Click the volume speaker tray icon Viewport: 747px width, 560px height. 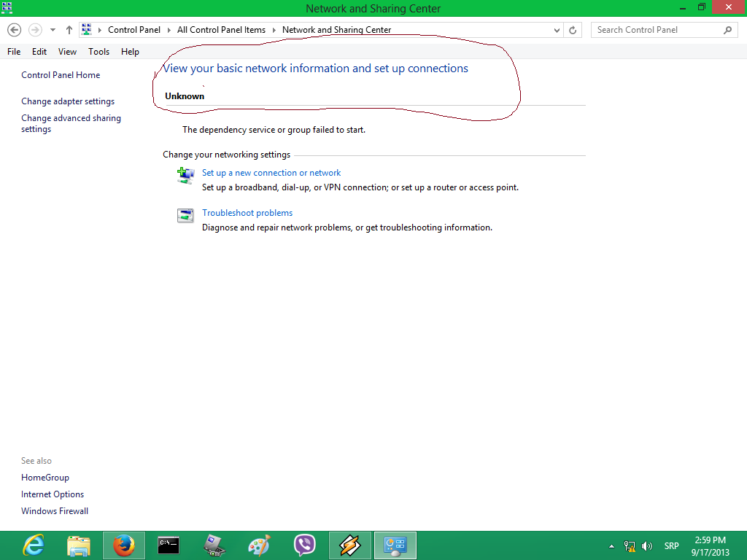pyautogui.click(x=647, y=546)
